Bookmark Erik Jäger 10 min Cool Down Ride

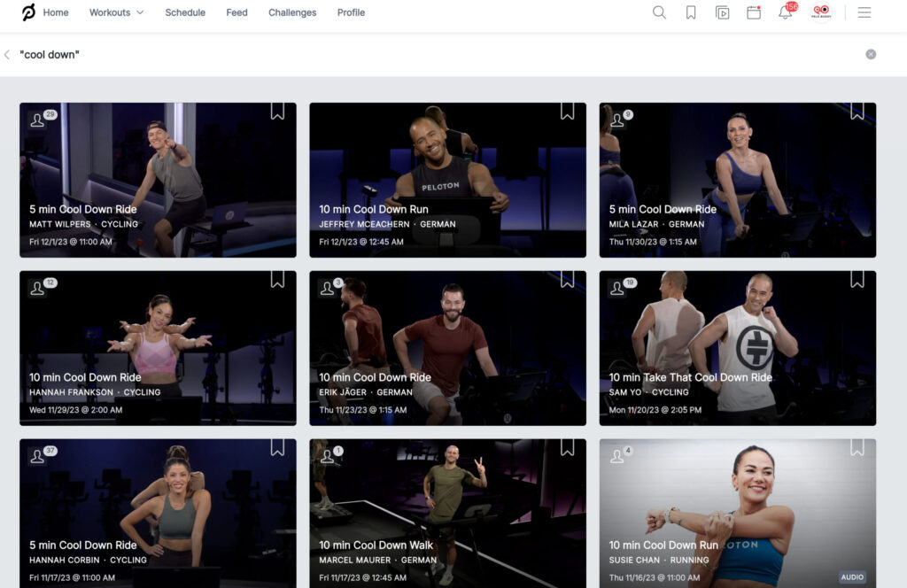point(568,279)
